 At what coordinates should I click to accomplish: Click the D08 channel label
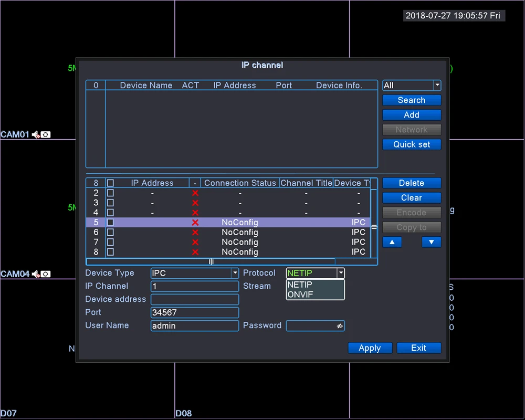[183, 413]
